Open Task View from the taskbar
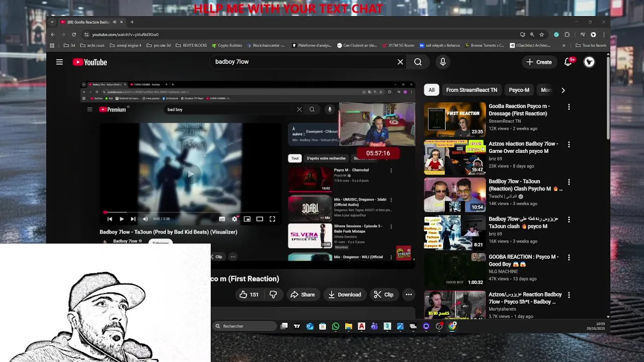The image size is (644, 362). (284, 326)
